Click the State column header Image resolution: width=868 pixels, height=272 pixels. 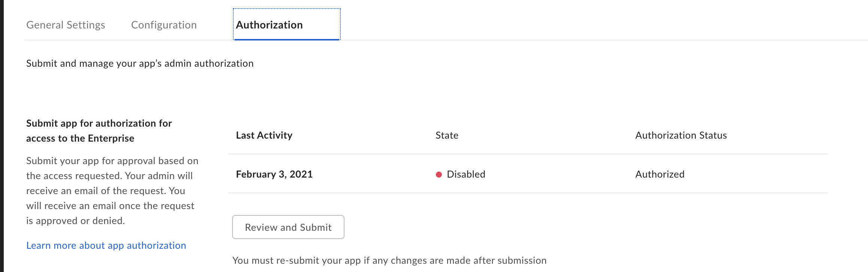pos(447,135)
